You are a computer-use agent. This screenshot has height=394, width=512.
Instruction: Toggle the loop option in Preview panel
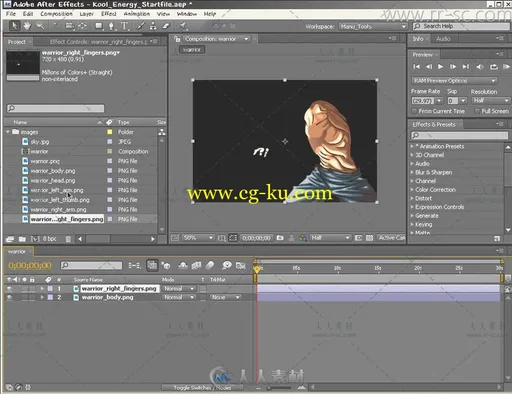tap(494, 67)
